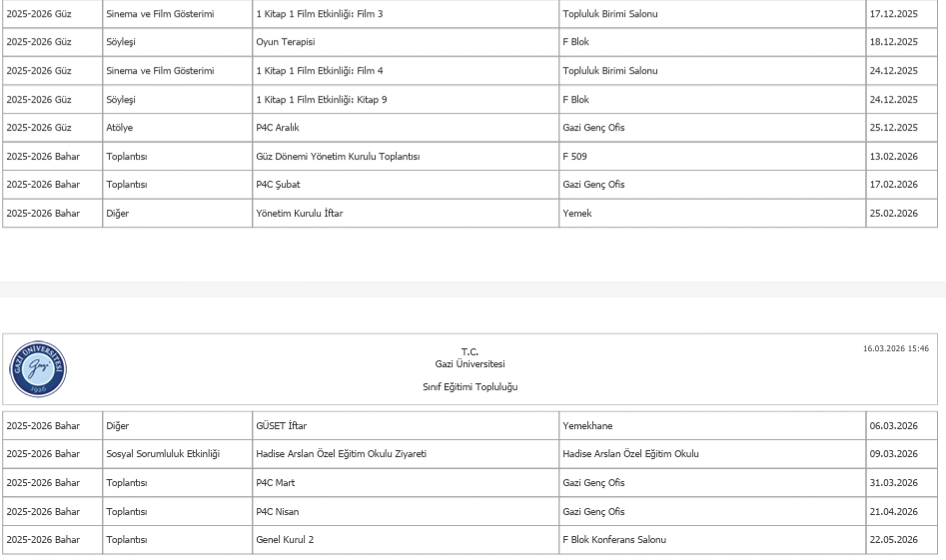
Task: Click the Gazi Üniversitesi logo
Action: (x=38, y=369)
